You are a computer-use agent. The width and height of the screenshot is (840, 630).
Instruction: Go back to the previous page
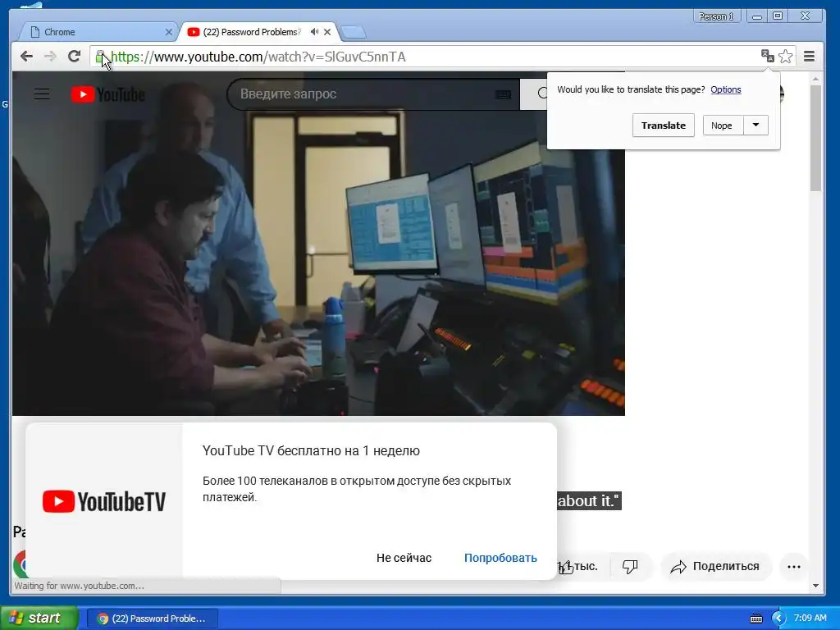pyautogui.click(x=26, y=57)
